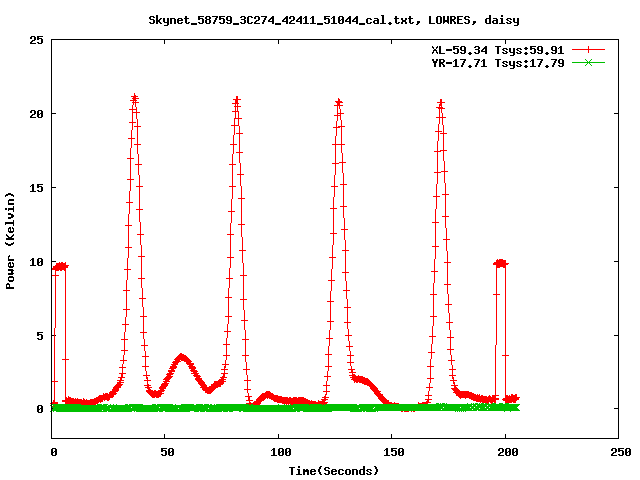Screen dimensions: 640x480
Task: Click the red line sample in the legend
Action: coord(589,49)
